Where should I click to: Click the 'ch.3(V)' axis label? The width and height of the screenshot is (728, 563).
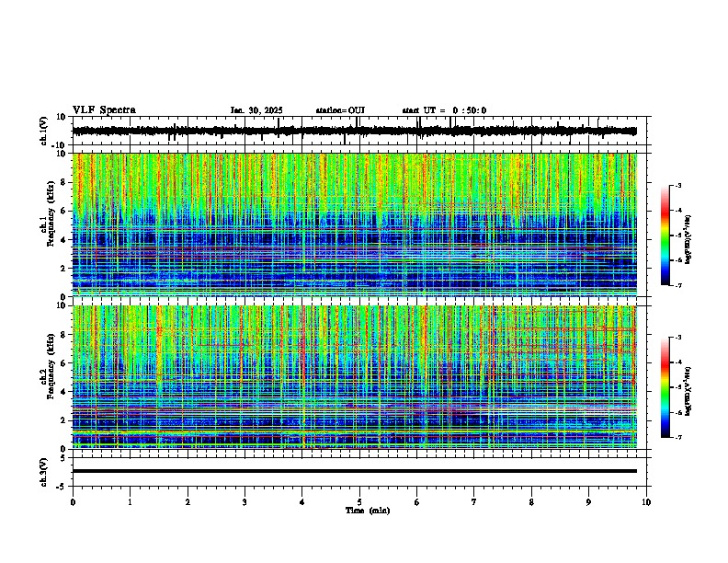(x=44, y=473)
